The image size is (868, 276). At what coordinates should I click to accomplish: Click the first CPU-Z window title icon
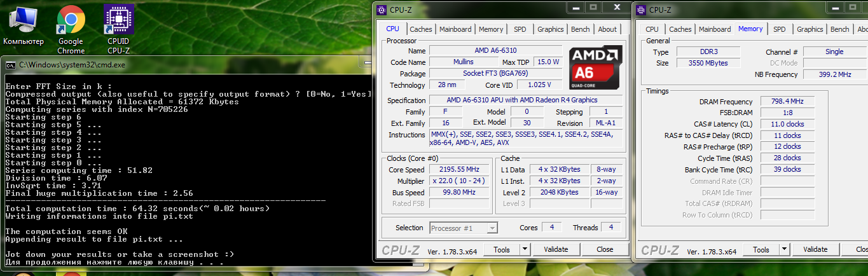(382, 10)
